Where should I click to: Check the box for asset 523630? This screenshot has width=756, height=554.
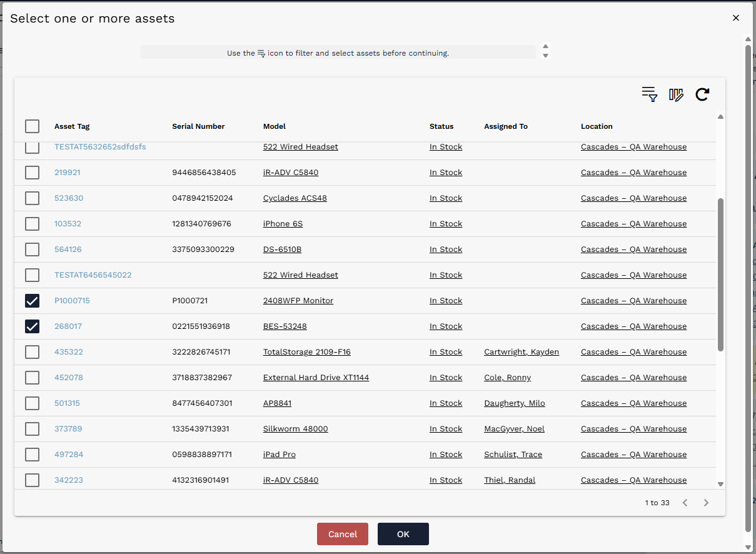(x=32, y=198)
